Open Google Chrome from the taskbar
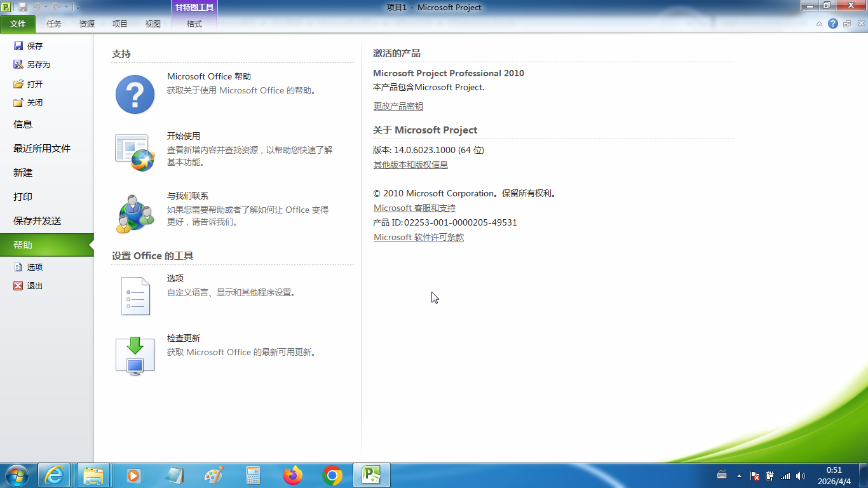Screen dimensions: 868x488 click(x=332, y=475)
